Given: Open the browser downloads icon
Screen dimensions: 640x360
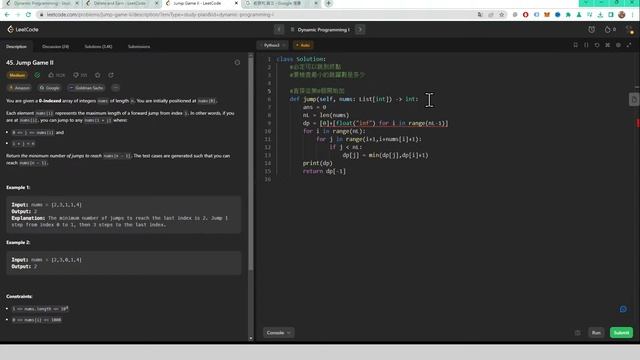Looking at the screenshot, I should click(600, 15).
